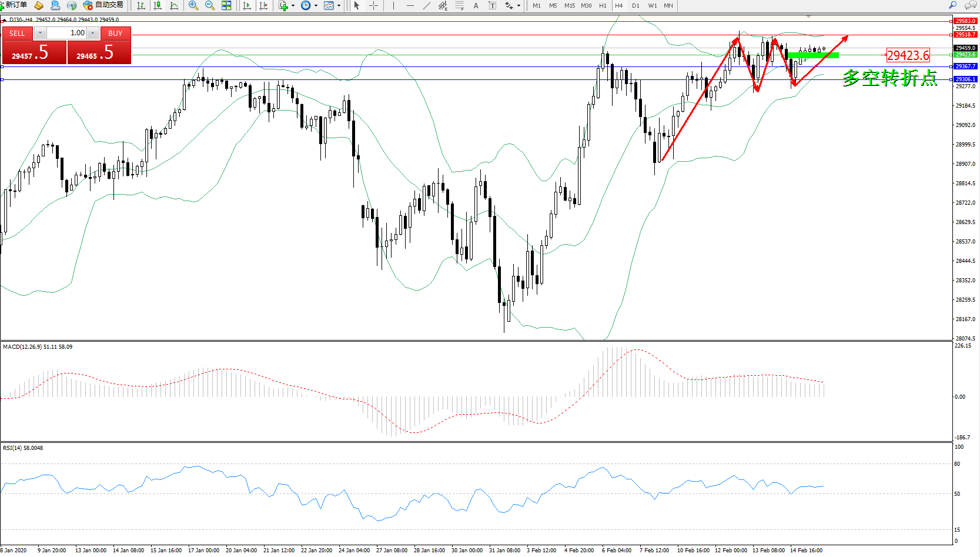Switch chart to candlestick display

tap(158, 5)
